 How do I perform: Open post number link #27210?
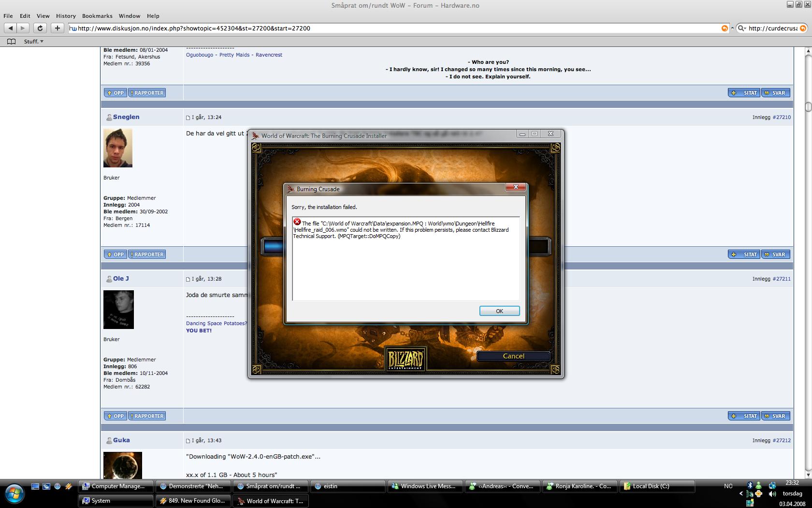782,118
